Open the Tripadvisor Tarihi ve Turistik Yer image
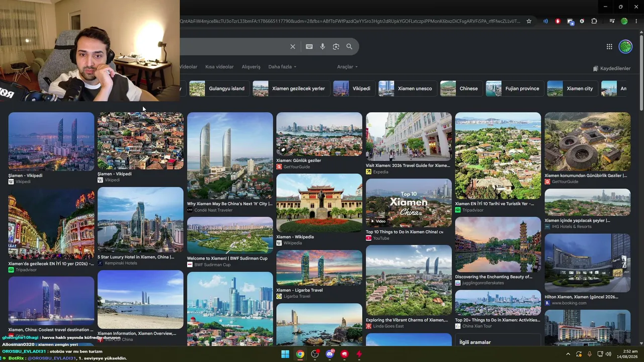The image size is (644, 362). 498,156
